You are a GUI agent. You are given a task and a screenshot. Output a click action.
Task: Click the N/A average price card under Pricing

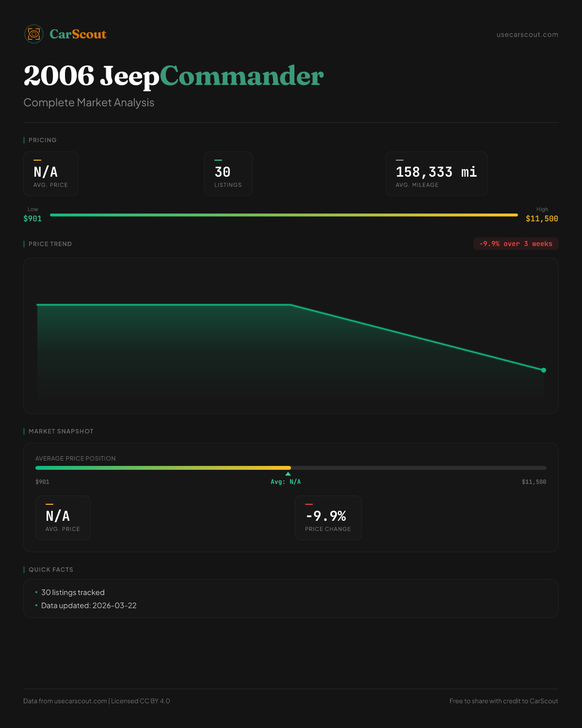point(51,174)
